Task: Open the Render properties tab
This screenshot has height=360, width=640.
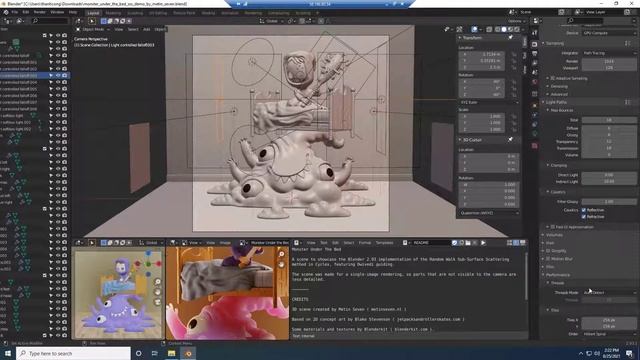Action: tap(535, 44)
